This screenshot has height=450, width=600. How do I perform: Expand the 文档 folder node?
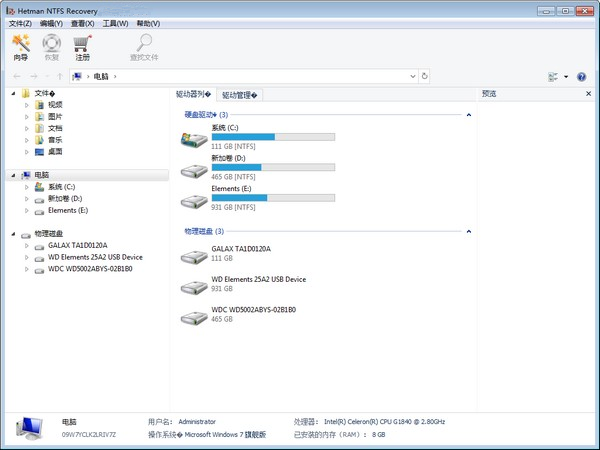coord(27,129)
